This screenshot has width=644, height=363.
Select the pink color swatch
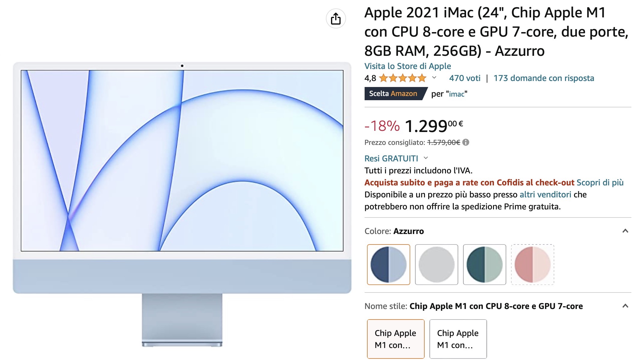(533, 265)
